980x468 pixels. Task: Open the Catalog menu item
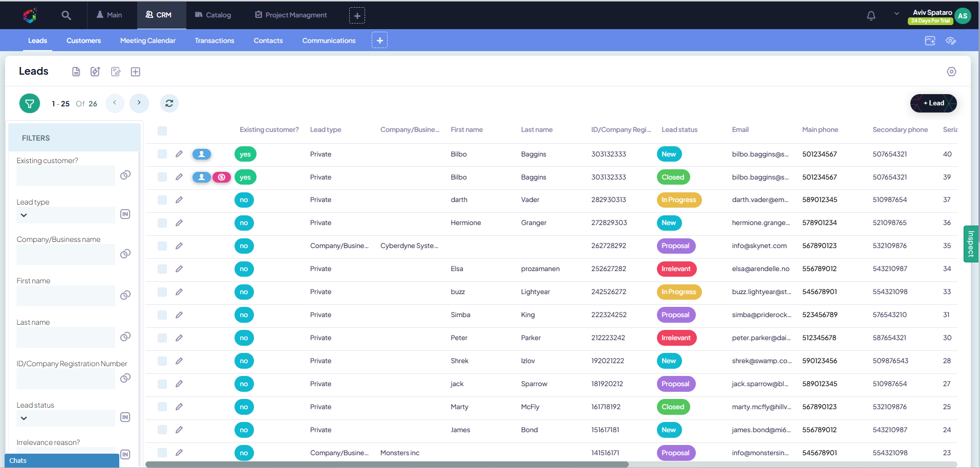coord(213,15)
